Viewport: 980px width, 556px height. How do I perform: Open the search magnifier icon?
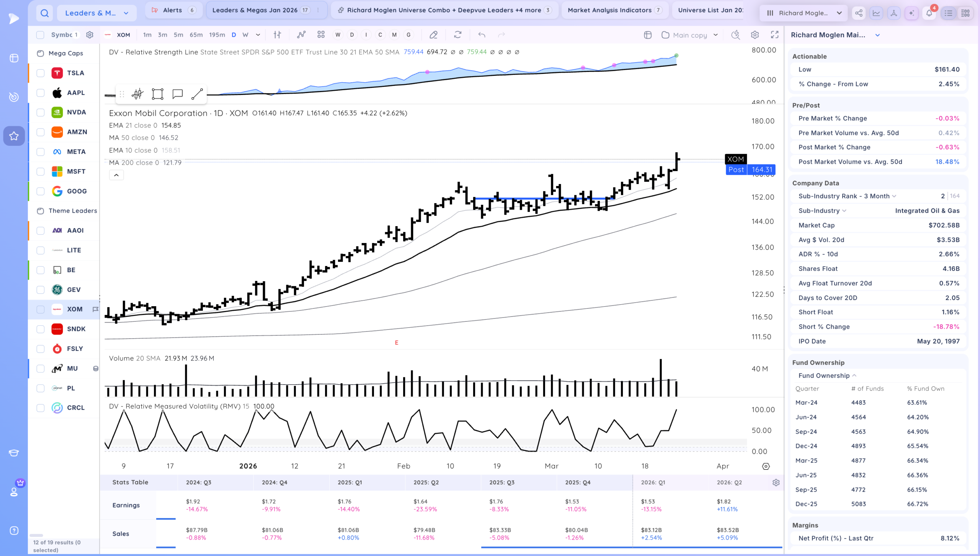point(44,13)
